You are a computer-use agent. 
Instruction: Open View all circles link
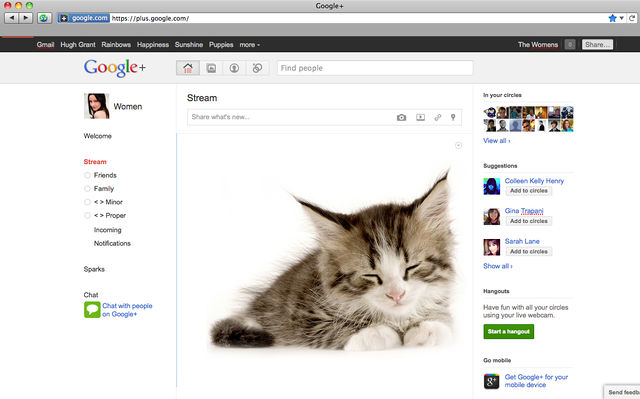[x=497, y=141]
